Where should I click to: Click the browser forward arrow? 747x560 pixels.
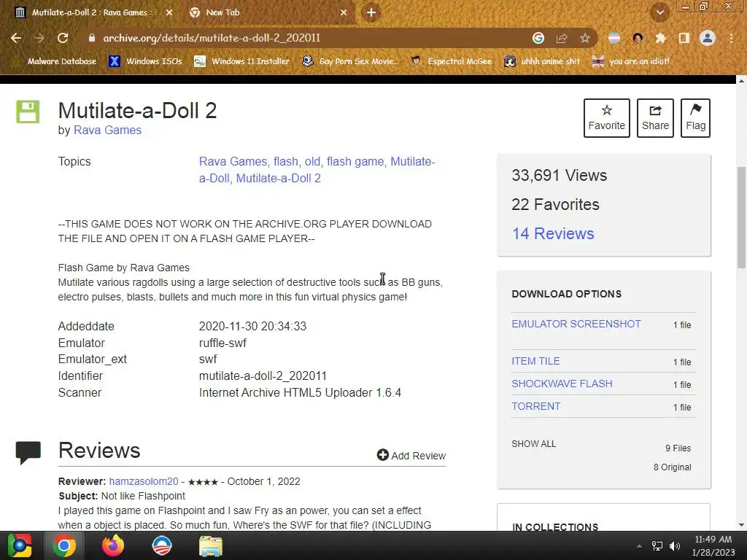click(39, 38)
